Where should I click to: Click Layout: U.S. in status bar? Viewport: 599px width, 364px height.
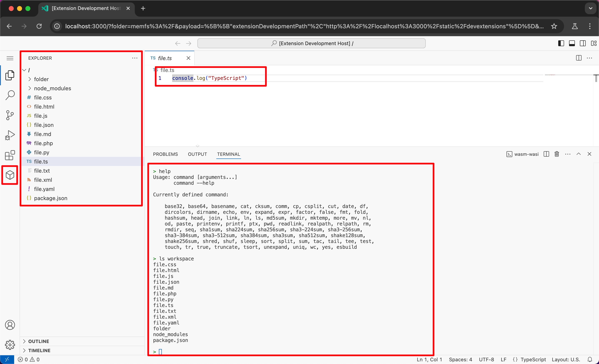566,359
